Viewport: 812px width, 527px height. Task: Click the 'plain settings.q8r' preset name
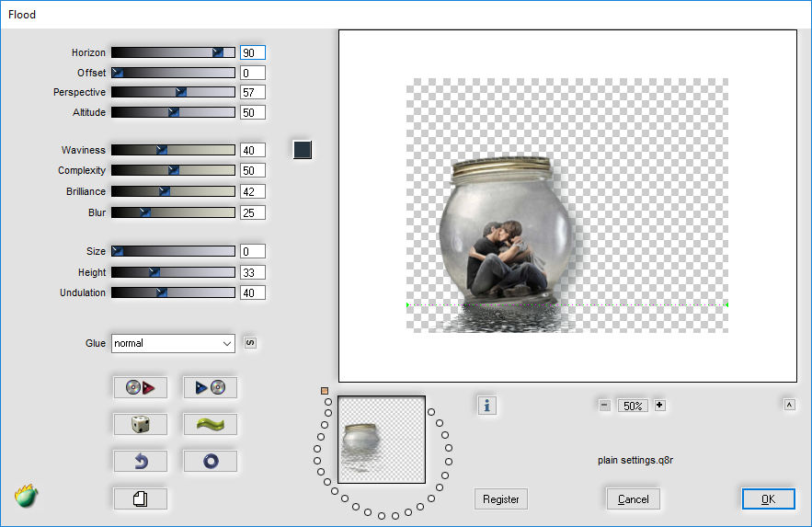tap(635, 460)
